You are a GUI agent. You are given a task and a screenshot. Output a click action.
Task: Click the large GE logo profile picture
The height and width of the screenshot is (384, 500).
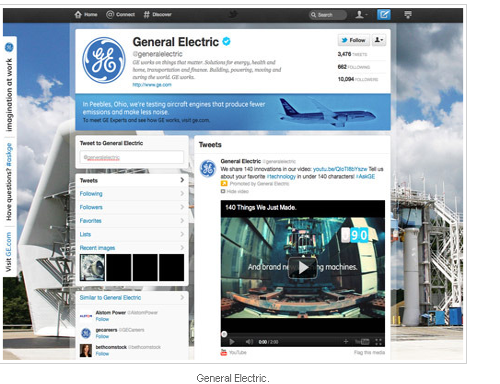(x=104, y=60)
